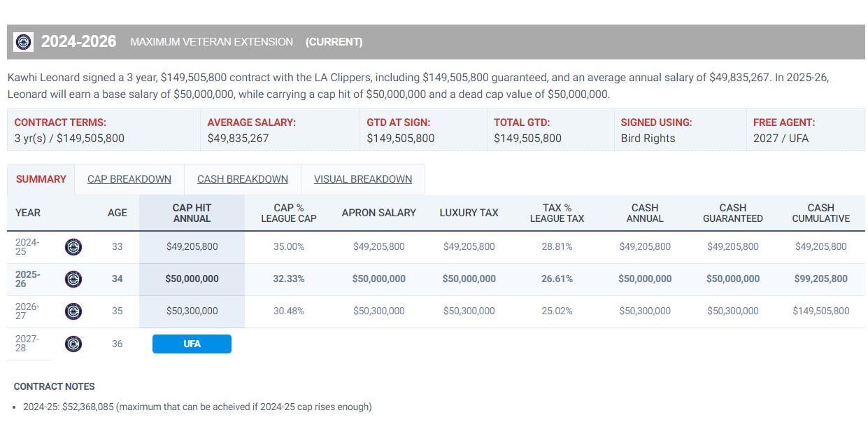Switch to the Summary tab
Screen dimensions: 868x429
click(x=41, y=179)
